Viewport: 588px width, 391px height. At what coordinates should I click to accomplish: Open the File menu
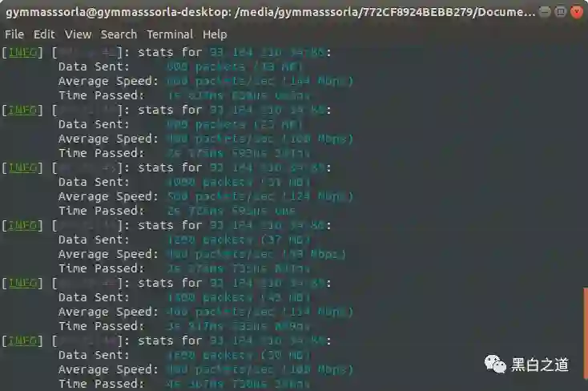(x=14, y=34)
